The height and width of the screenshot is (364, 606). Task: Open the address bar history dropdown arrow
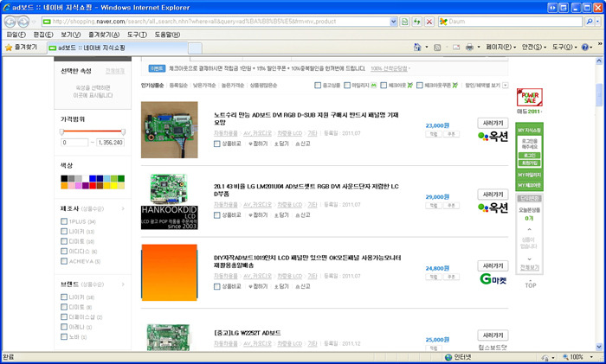(393, 22)
